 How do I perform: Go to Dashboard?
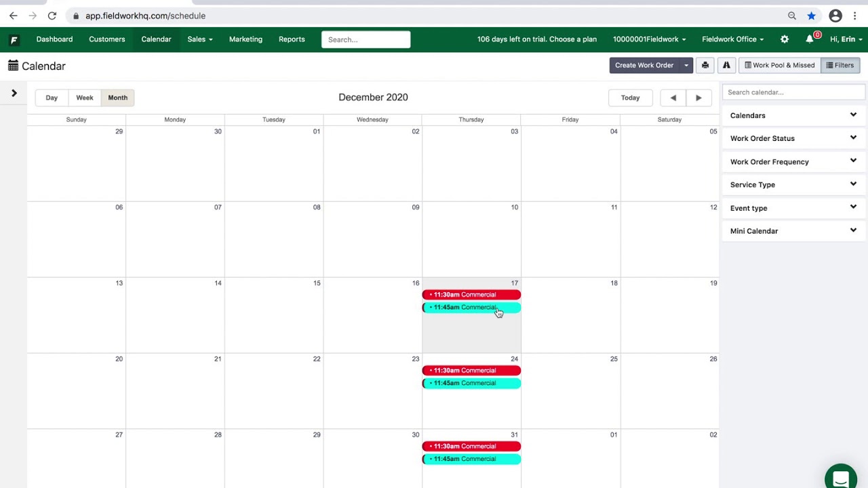point(54,39)
